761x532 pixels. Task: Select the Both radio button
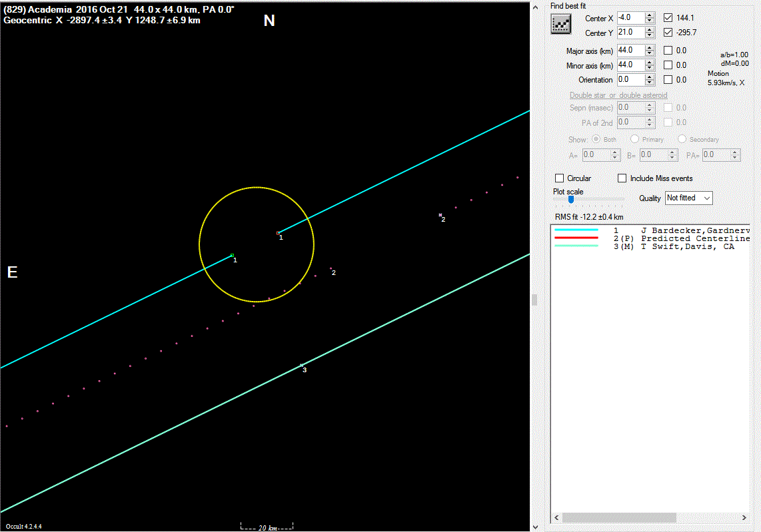pos(596,138)
